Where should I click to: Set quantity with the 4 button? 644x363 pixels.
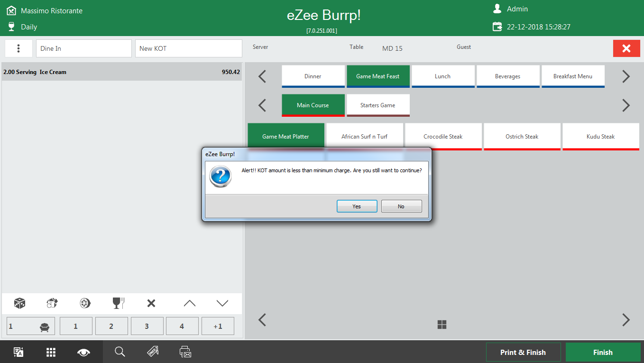coord(182,326)
